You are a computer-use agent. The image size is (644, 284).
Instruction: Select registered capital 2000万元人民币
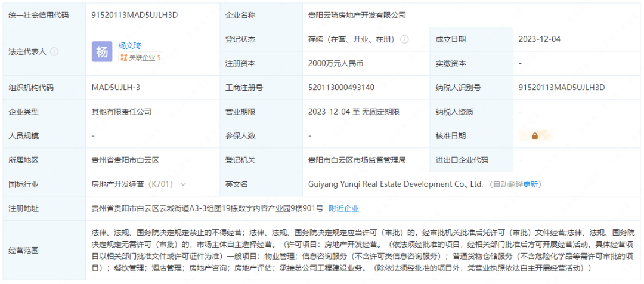pos(336,64)
